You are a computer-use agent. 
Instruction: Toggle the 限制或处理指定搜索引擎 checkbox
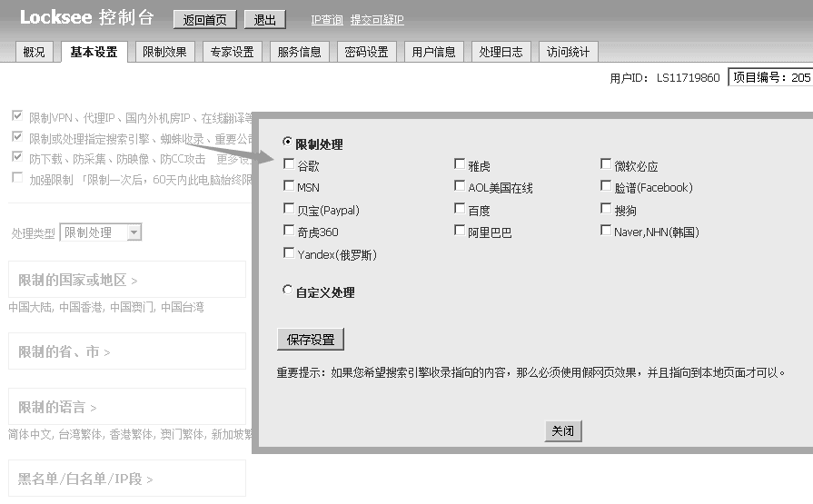pyautogui.click(x=17, y=136)
